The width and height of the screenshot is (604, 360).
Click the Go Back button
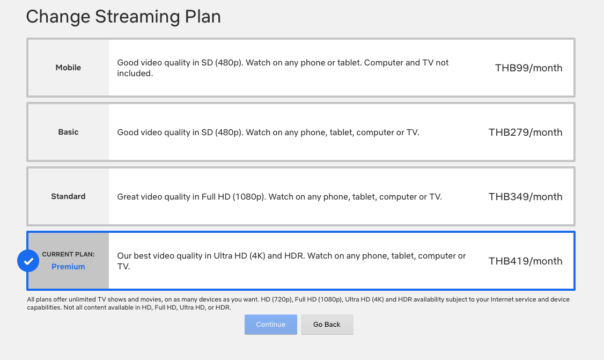point(327,325)
